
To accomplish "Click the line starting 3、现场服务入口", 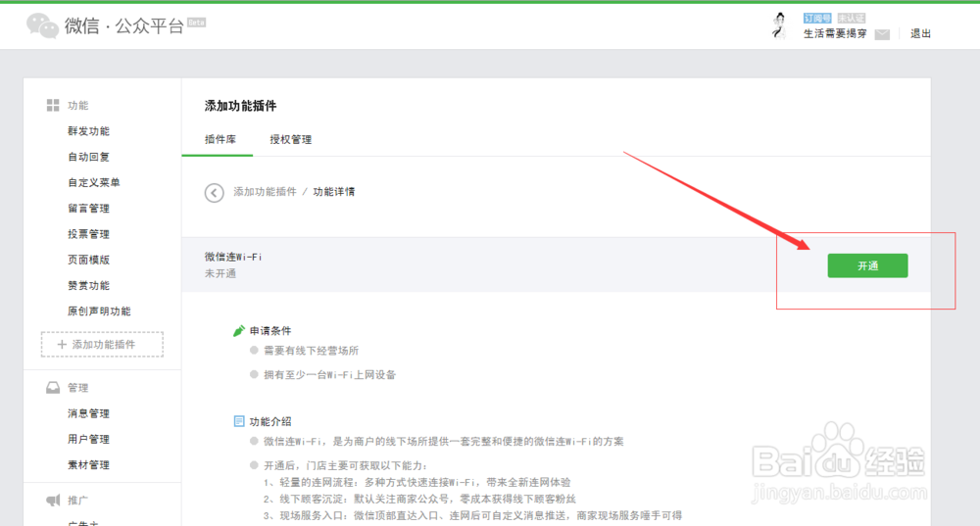I will coord(472,515).
